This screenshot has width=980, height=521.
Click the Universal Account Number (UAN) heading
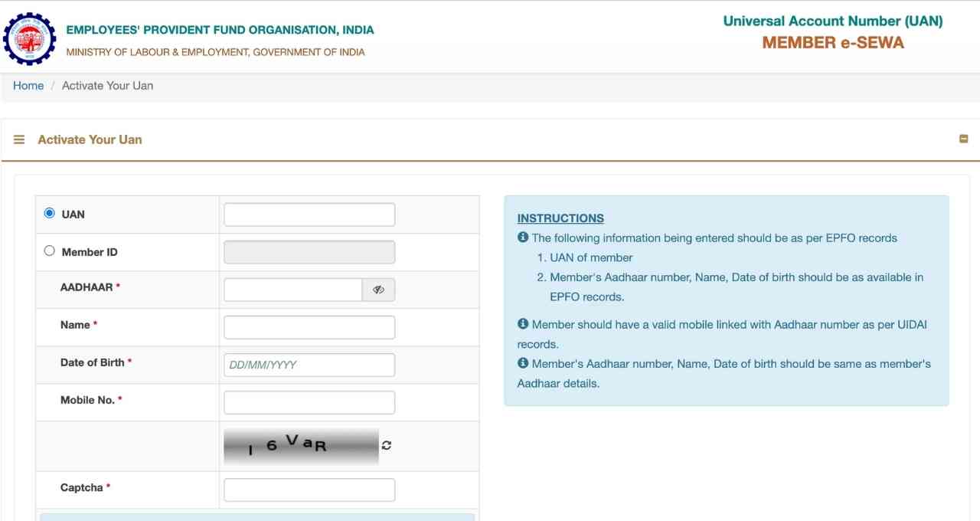(x=833, y=21)
